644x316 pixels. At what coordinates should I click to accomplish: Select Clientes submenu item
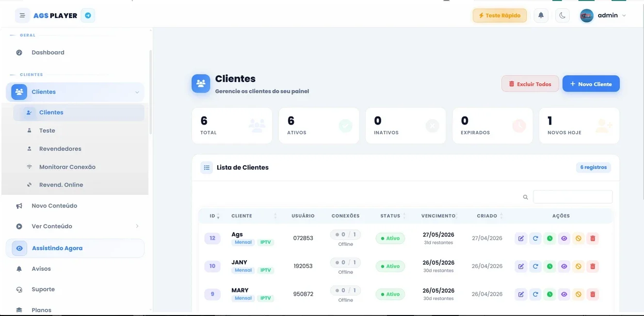[x=79, y=112]
